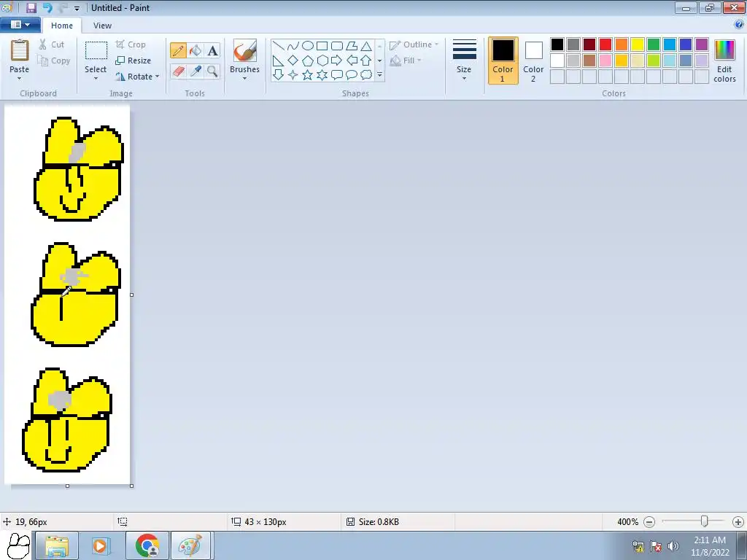This screenshot has width=747, height=560.
Task: Choose the Rectangle shape
Action: (x=322, y=46)
